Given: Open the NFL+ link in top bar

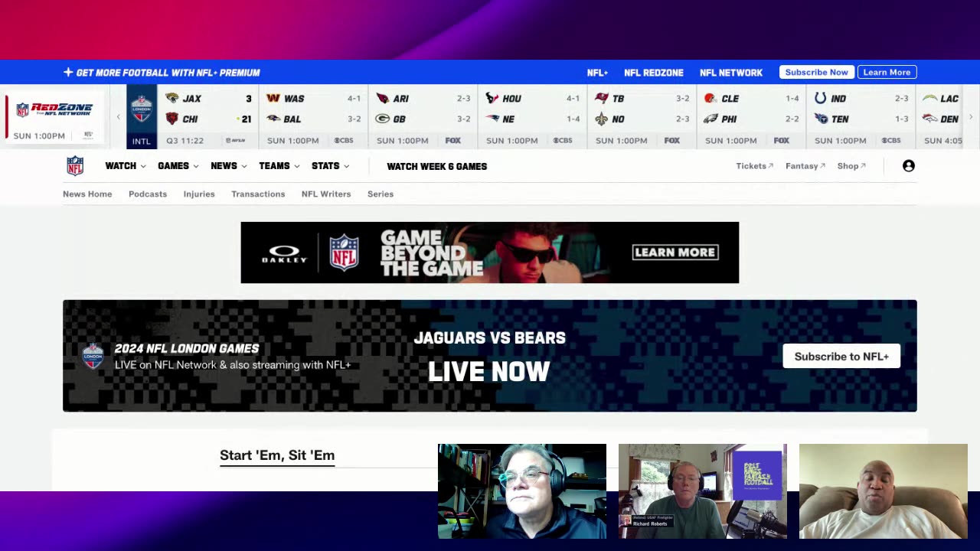Looking at the screenshot, I should pyautogui.click(x=597, y=73).
